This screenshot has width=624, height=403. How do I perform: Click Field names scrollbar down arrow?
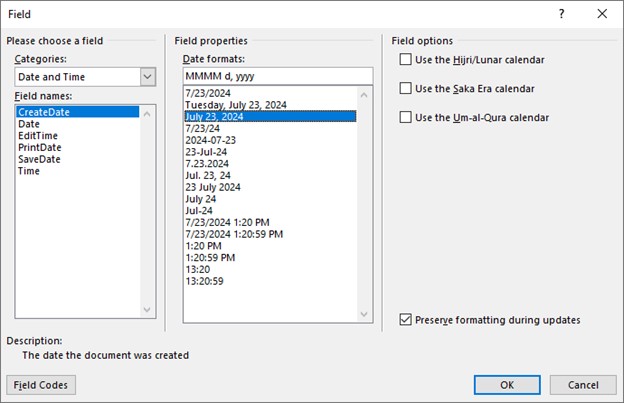point(147,310)
